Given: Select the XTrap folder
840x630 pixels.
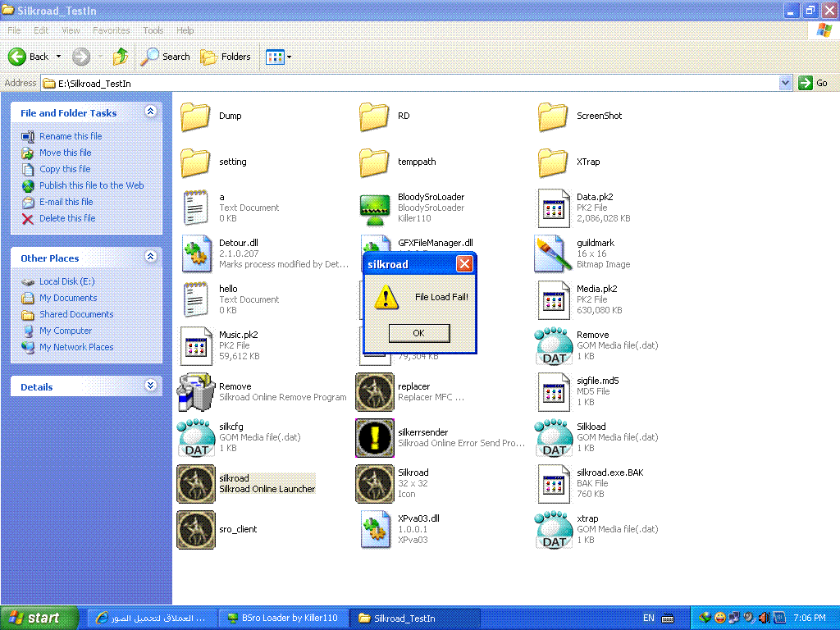Looking at the screenshot, I should pos(553,162).
